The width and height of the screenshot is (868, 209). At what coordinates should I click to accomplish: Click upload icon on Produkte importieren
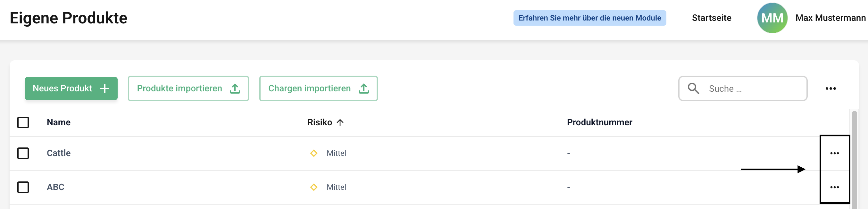pyautogui.click(x=235, y=88)
